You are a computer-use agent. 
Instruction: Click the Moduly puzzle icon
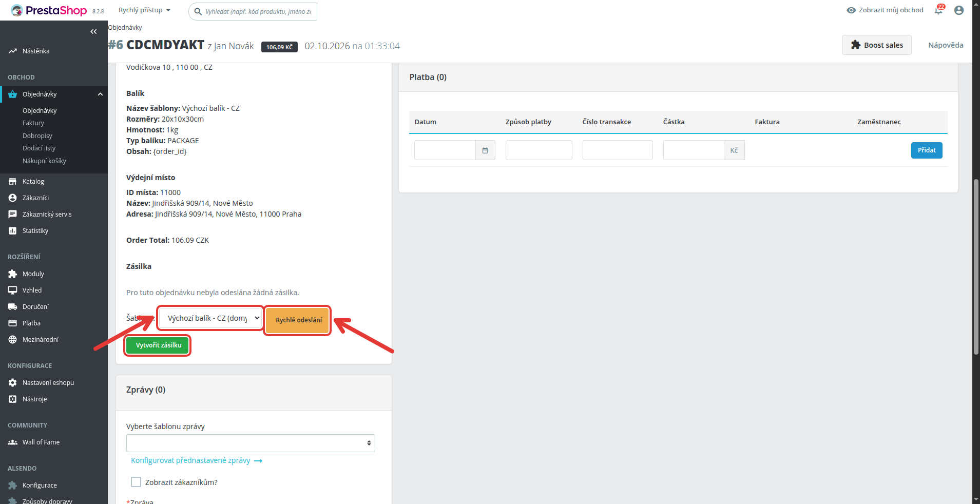[x=12, y=274]
